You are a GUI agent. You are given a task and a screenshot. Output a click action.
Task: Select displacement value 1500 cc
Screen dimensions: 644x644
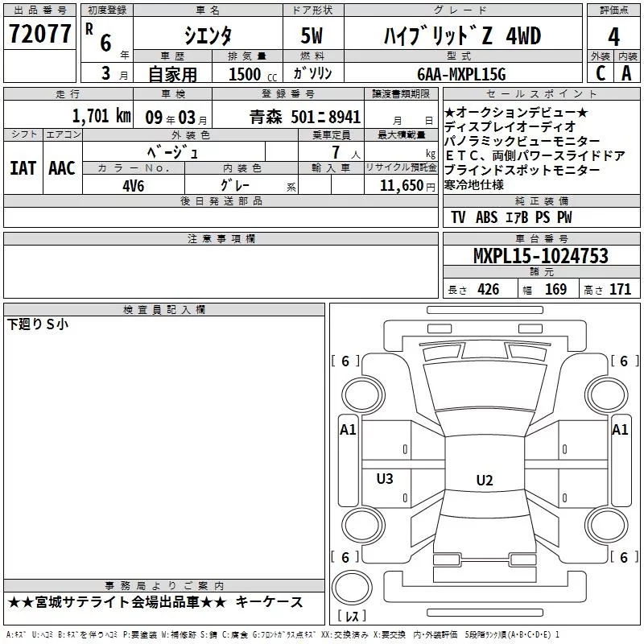[x=253, y=74]
